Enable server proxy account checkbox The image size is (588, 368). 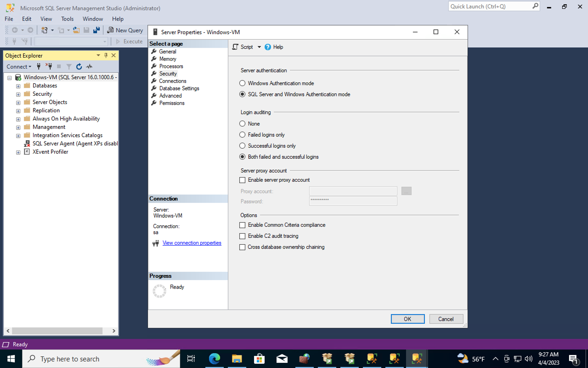point(242,180)
